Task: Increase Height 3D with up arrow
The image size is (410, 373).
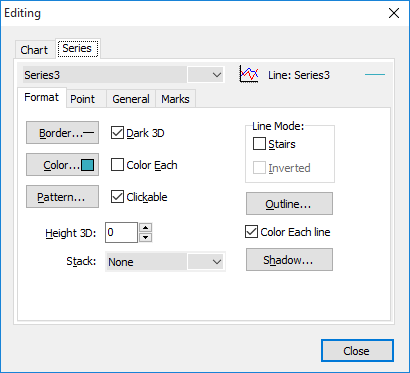Action: (146, 228)
